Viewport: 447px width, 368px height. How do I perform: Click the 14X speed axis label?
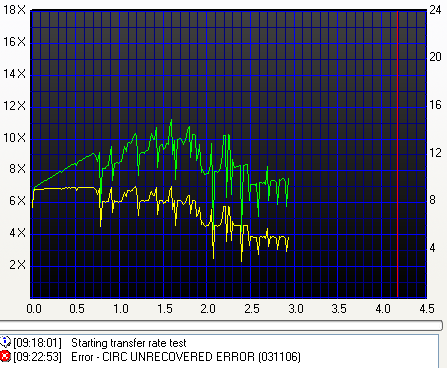tap(14, 74)
